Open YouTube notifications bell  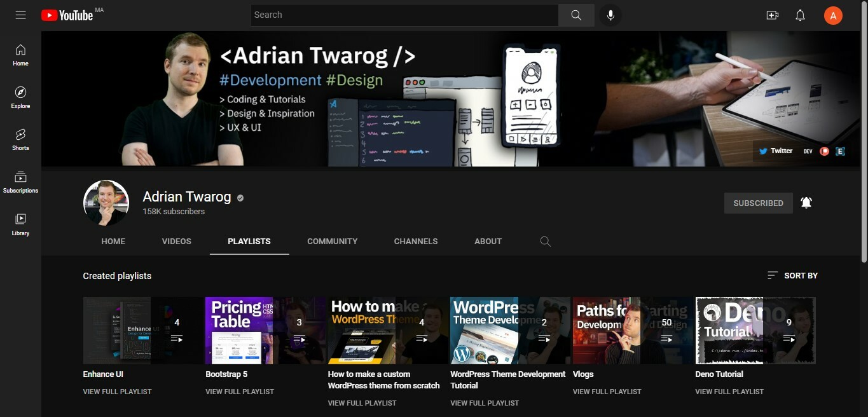[x=800, y=15]
